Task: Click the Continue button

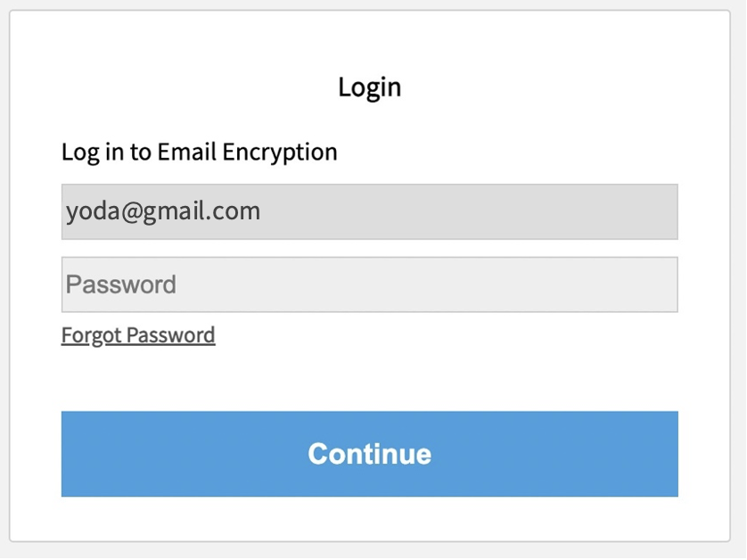Action: tap(369, 454)
